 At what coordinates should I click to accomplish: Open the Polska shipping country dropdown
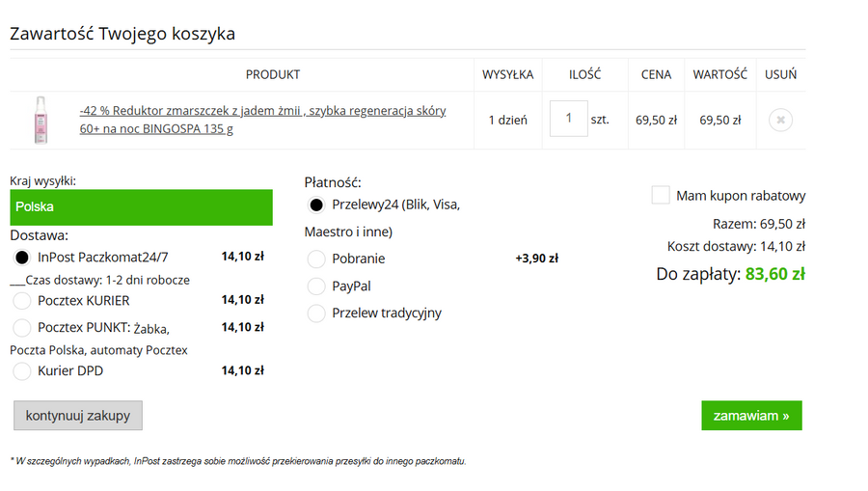[141, 207]
